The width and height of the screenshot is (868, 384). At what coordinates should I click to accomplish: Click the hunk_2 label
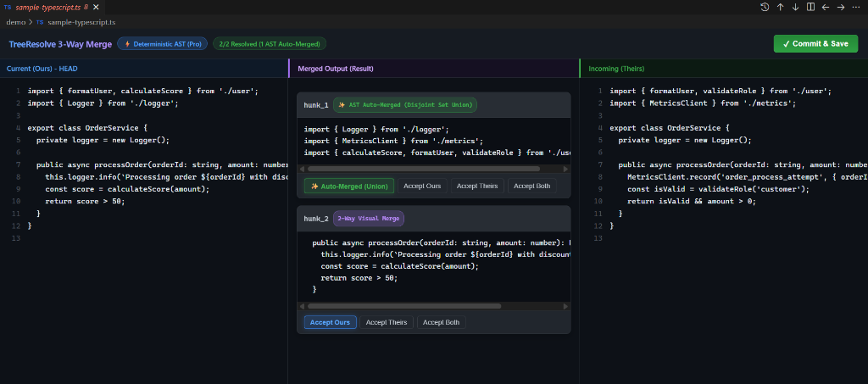tap(316, 219)
